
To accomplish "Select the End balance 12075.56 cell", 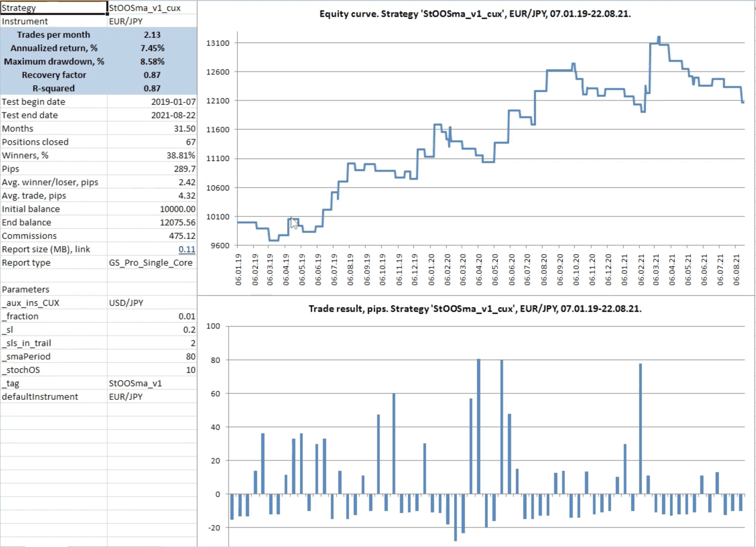I will [x=152, y=222].
